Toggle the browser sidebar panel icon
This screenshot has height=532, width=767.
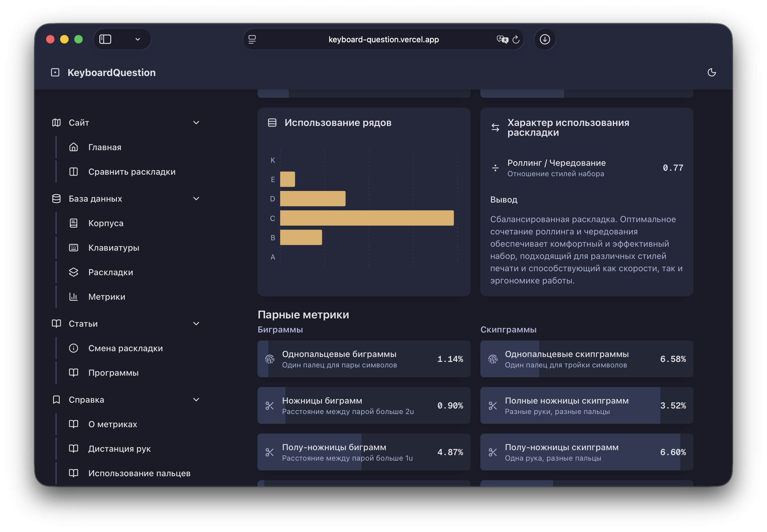coord(105,39)
